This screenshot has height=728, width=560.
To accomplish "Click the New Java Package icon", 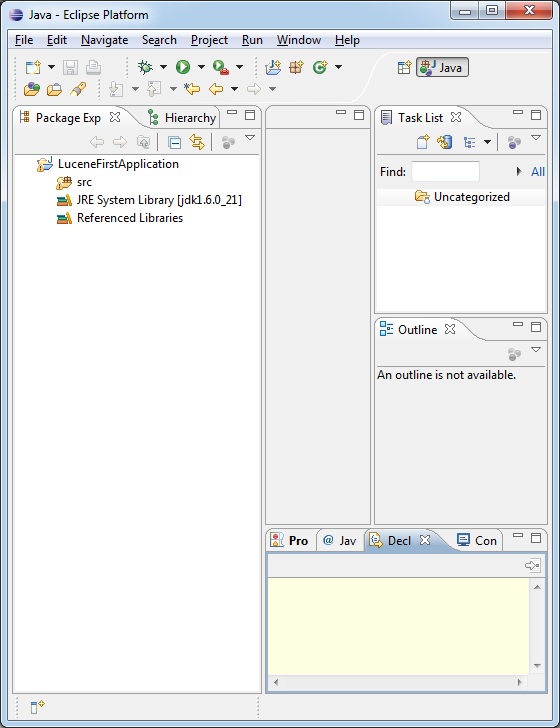I will click(x=296, y=67).
